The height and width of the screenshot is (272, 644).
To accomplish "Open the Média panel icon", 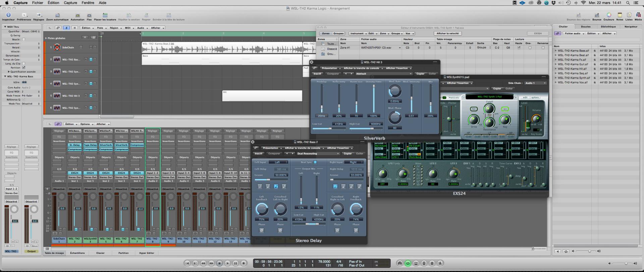I will (x=638, y=15).
